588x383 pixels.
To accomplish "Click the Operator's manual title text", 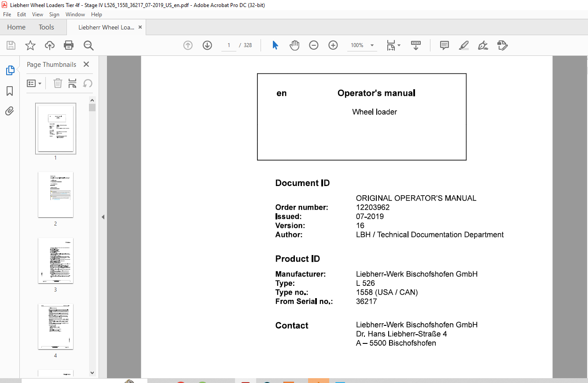I will [x=376, y=93].
